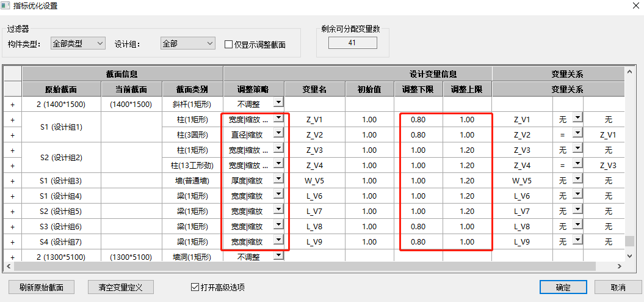Click the 指标优化设置 window title icon
This screenshot has height=302, width=644.
pos(5,6)
